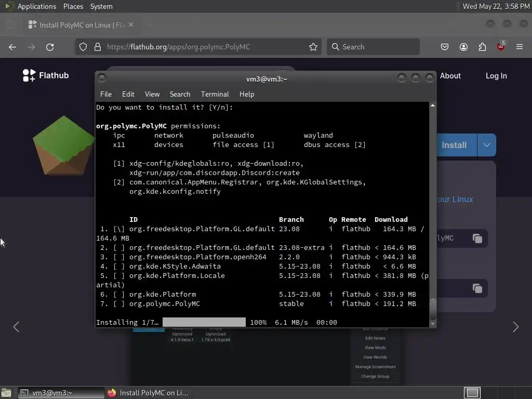Open the Firefox account icon

tap(463, 47)
